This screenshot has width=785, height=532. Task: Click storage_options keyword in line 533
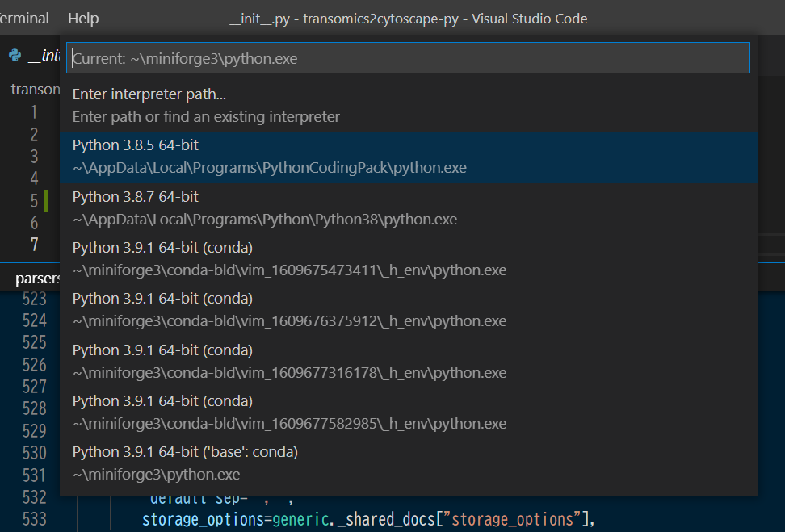click(x=203, y=519)
